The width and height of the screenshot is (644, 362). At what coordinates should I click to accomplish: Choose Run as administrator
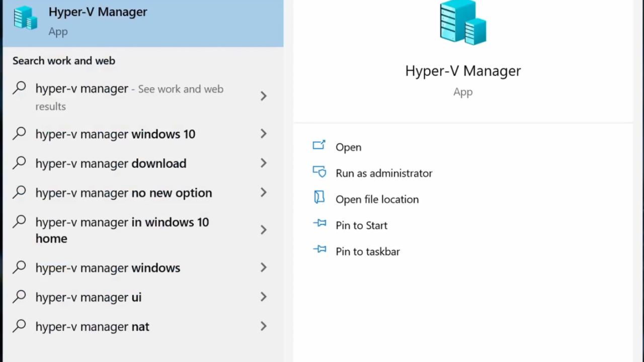click(384, 173)
